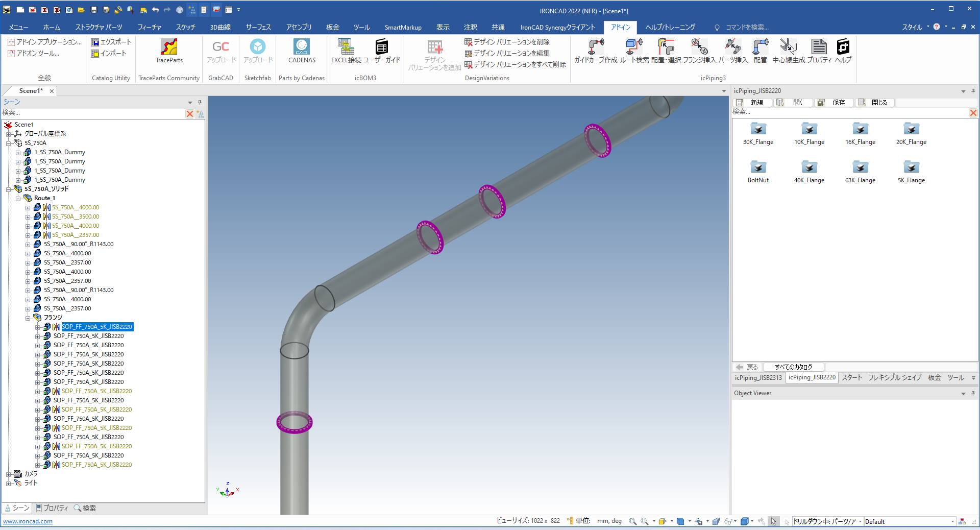Screen dimensions: 980x530
Task: Select the 5S_750A__90.00°_R1143.00 elbow item
Action: pos(79,244)
